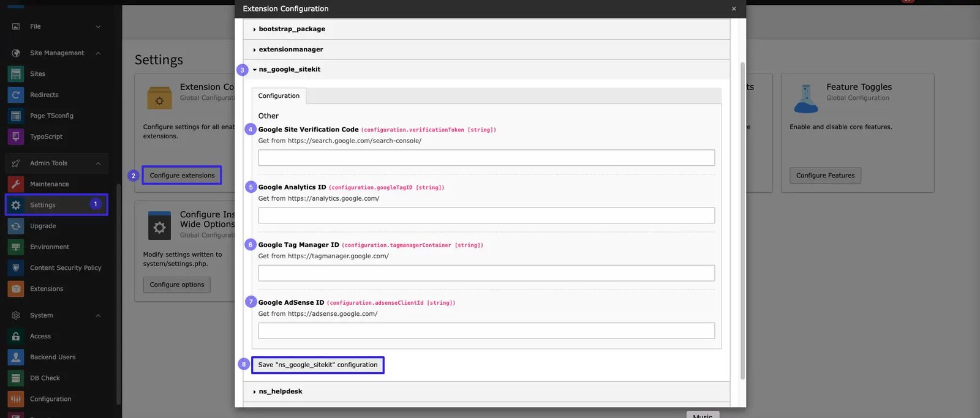Open the Access lock icon

click(x=16, y=337)
